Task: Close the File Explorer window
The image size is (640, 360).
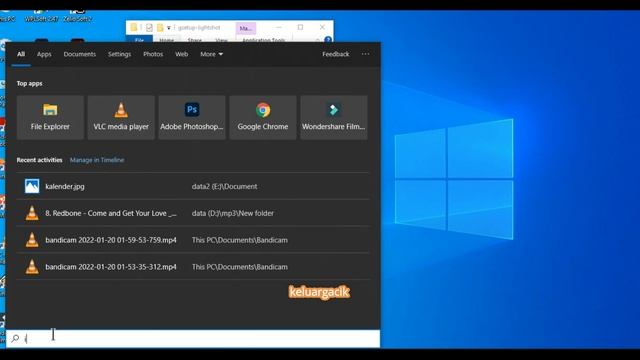Action: pos(322,27)
